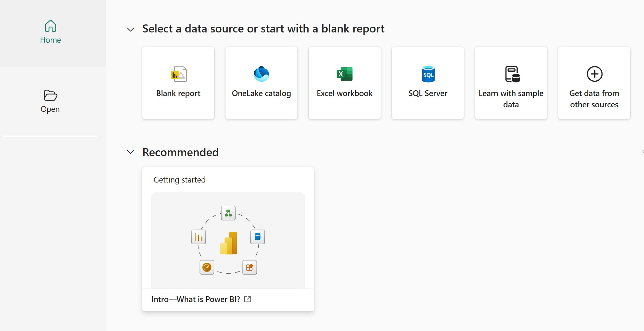Image resolution: width=644 pixels, height=331 pixels.
Task: Select Home in the navigation pane
Action: 50,40
